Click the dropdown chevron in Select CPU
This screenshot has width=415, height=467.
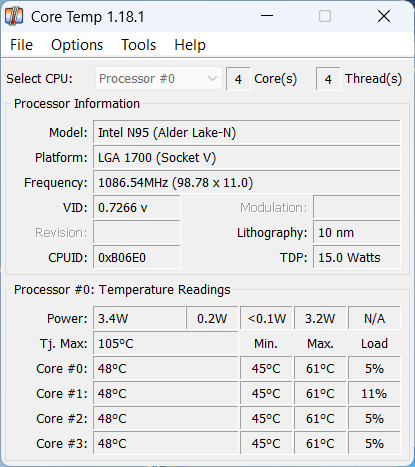pyautogui.click(x=212, y=79)
